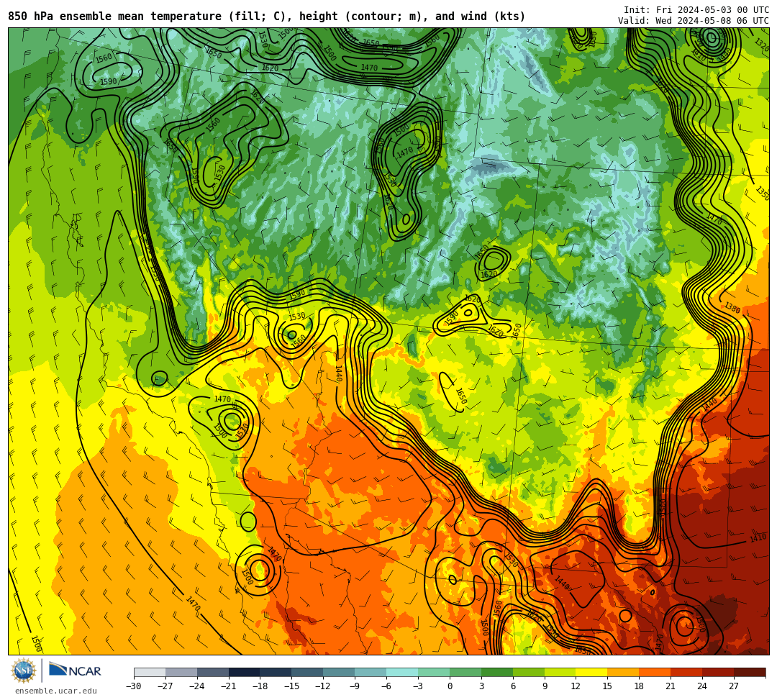Pick the dark red swatch between 24 and 27
The image size is (777, 700).
(x=718, y=672)
